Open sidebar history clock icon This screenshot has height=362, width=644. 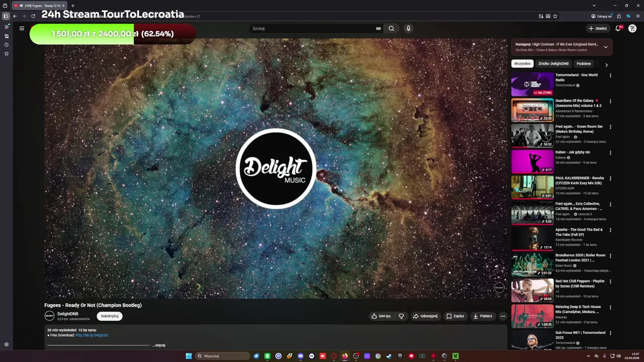click(x=7, y=45)
